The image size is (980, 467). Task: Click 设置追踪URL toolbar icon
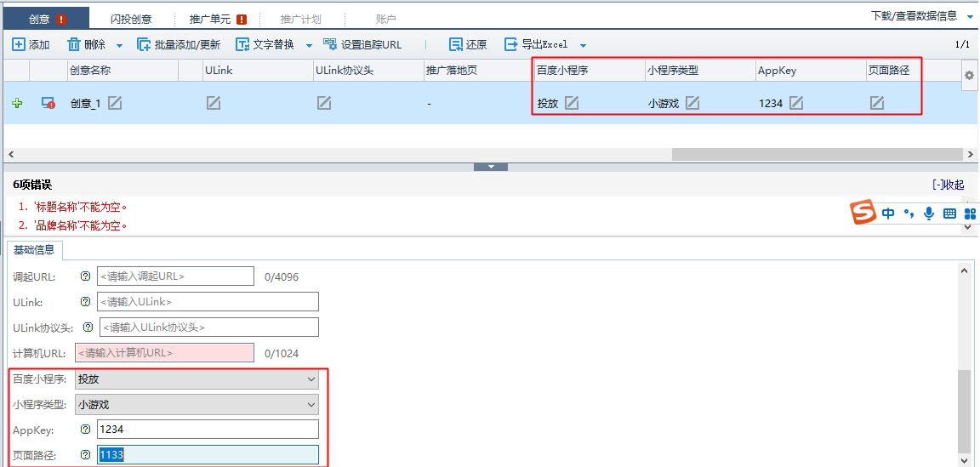click(x=330, y=44)
